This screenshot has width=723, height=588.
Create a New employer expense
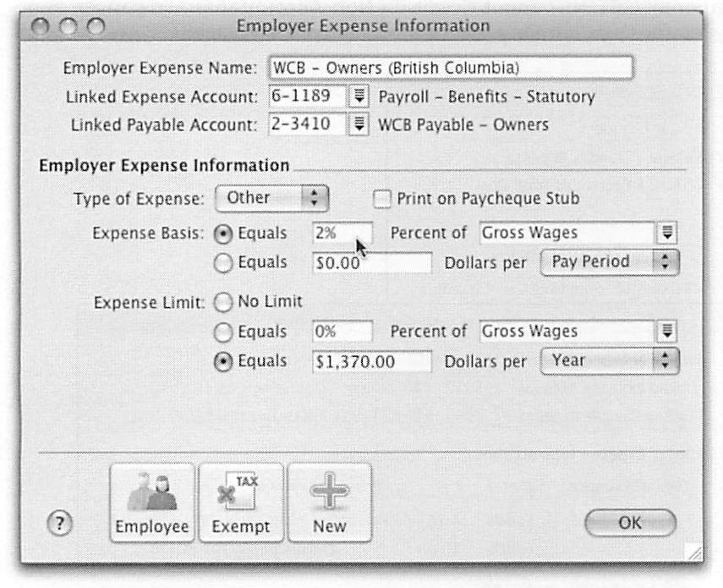point(329,503)
